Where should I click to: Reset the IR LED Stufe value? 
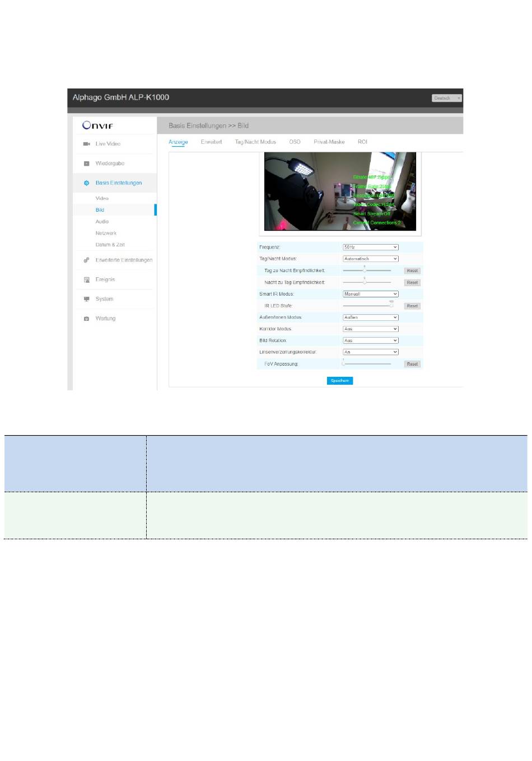(412, 306)
